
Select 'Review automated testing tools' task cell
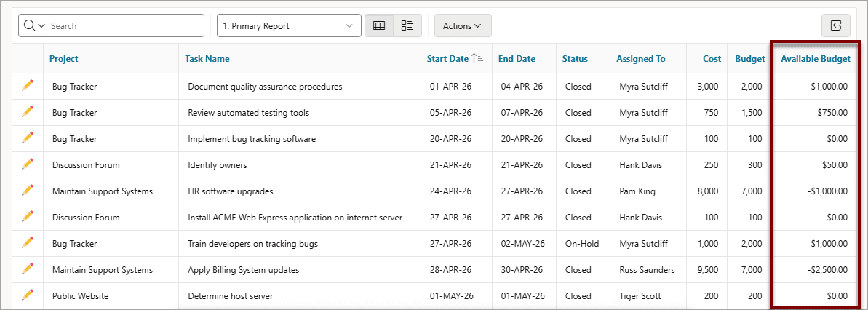300,112
